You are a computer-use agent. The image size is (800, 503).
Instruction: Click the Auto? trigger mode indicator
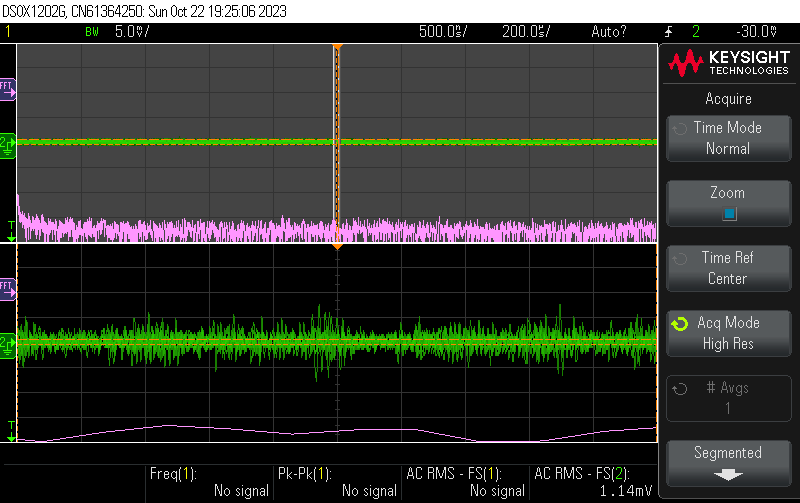pos(608,32)
